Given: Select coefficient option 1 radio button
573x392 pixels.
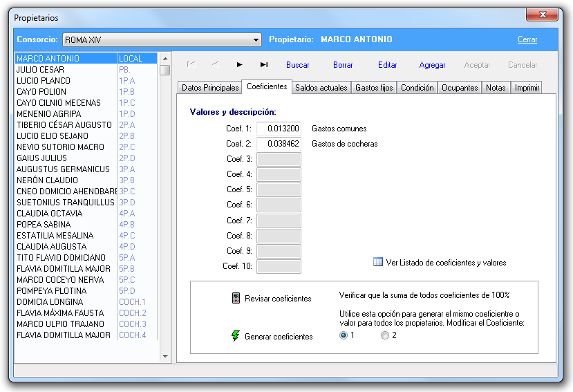Looking at the screenshot, I should pyautogui.click(x=344, y=335).
